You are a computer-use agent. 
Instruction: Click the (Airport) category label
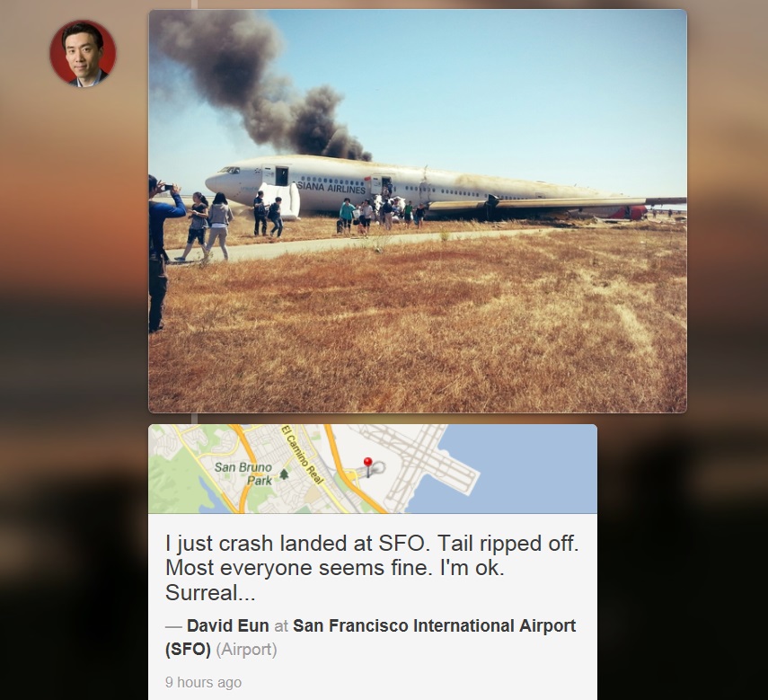point(246,650)
